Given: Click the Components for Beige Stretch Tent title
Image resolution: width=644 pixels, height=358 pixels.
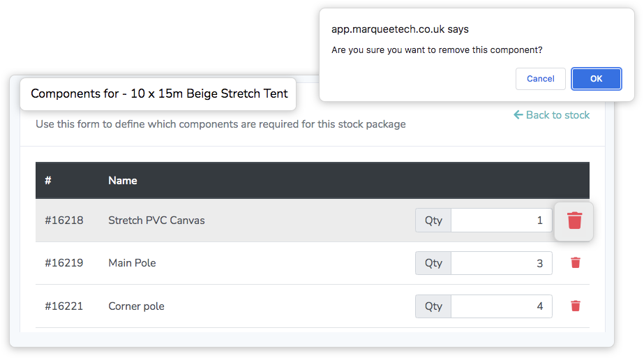Looking at the screenshot, I should click(x=159, y=94).
